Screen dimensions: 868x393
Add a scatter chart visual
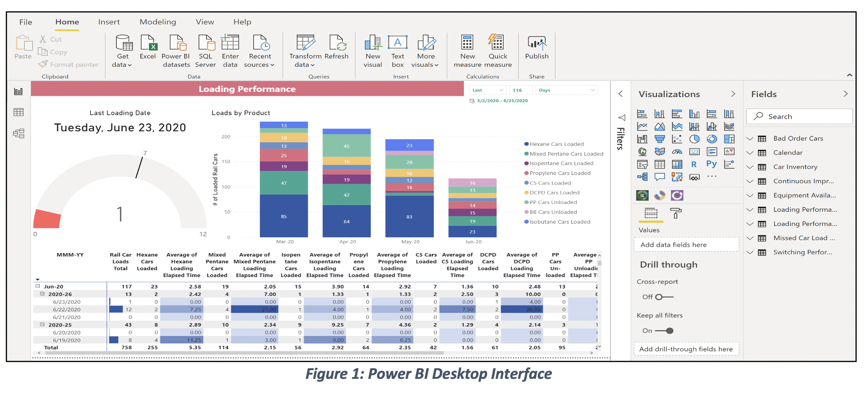coord(677,139)
